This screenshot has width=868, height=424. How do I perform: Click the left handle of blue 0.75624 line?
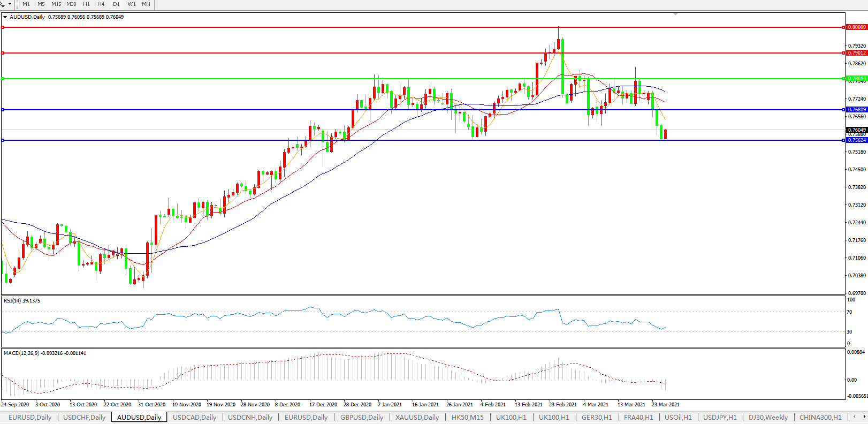click(x=3, y=140)
